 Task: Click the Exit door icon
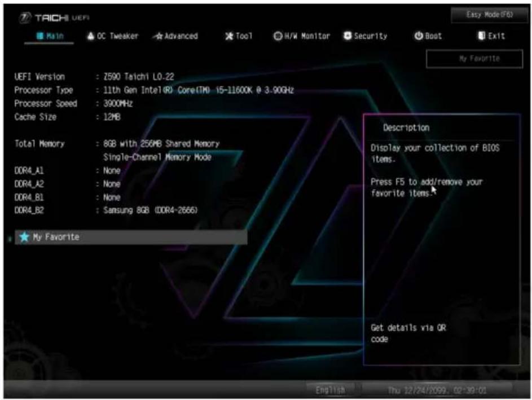coord(481,36)
